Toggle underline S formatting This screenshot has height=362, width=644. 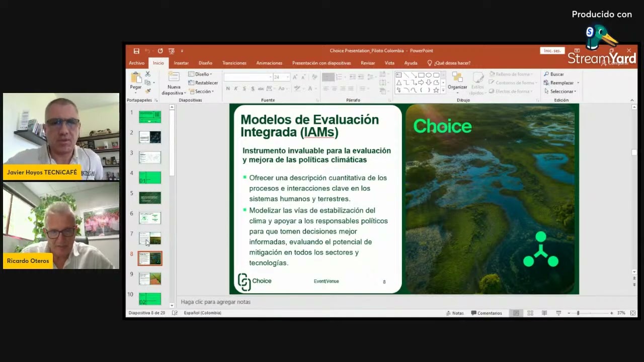click(x=245, y=88)
